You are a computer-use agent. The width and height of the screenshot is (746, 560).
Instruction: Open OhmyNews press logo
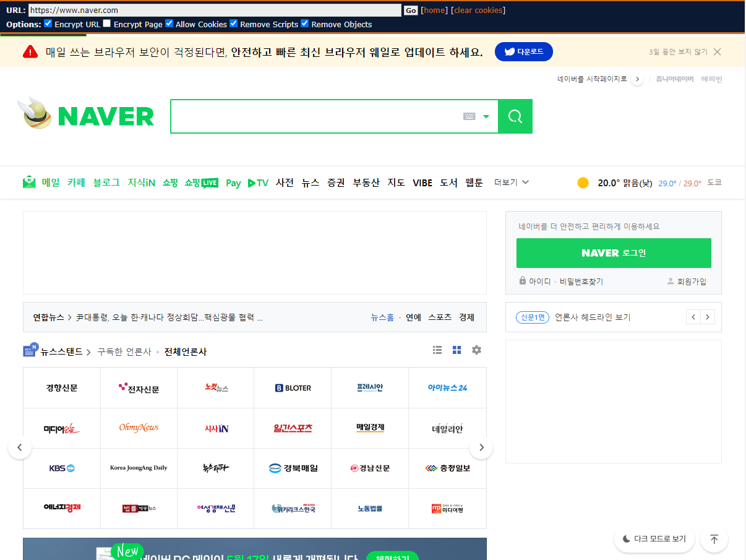[x=139, y=428]
